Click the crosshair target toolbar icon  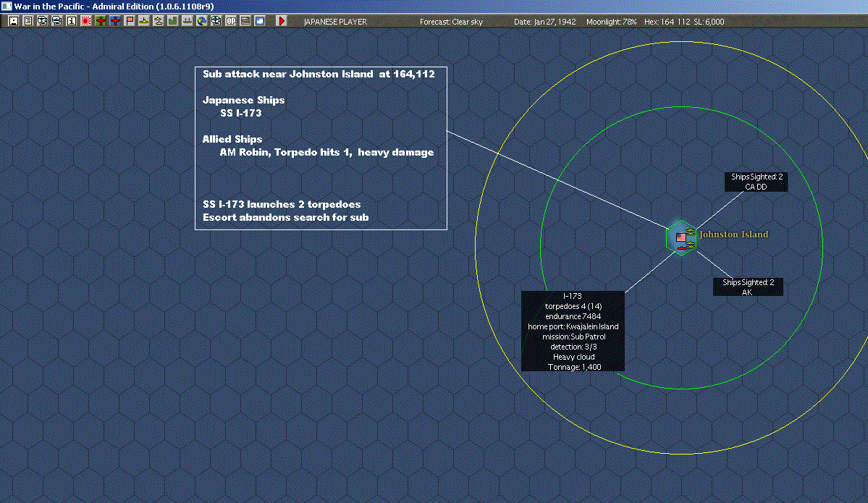tap(216, 21)
